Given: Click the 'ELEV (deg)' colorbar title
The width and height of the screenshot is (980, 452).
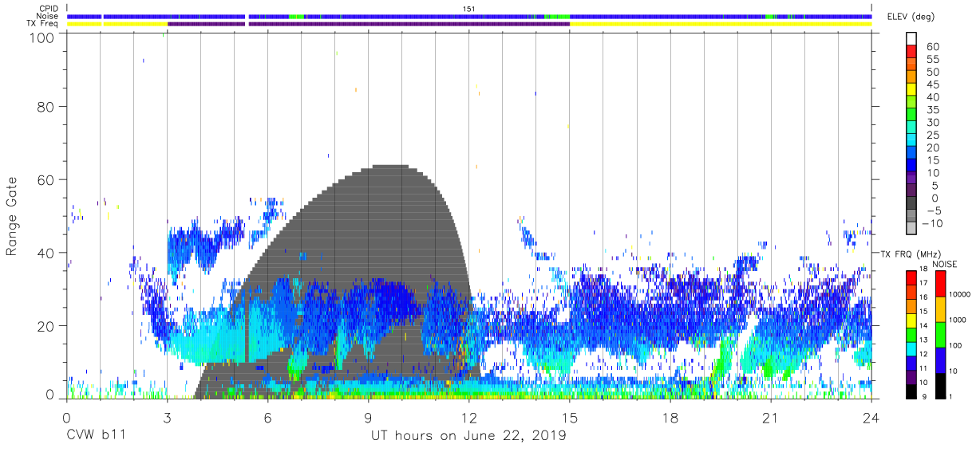Looking at the screenshot, I should point(911,17).
